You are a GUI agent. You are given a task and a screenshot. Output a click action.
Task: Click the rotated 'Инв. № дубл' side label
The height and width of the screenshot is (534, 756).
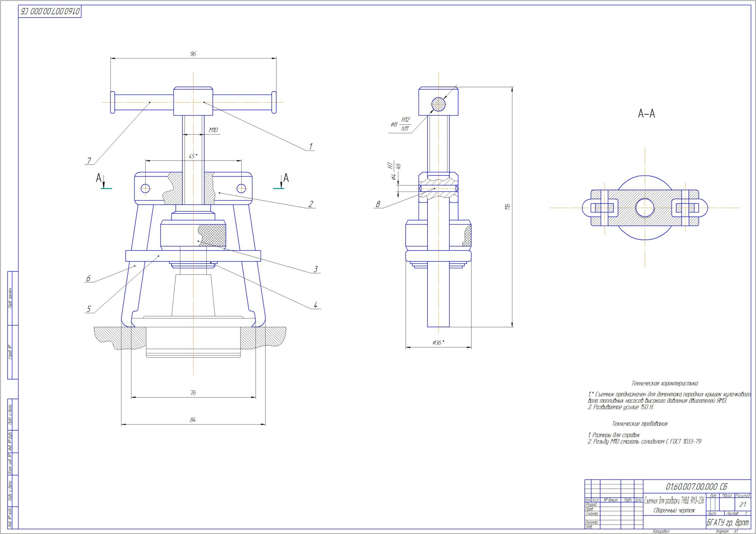click(x=10, y=441)
